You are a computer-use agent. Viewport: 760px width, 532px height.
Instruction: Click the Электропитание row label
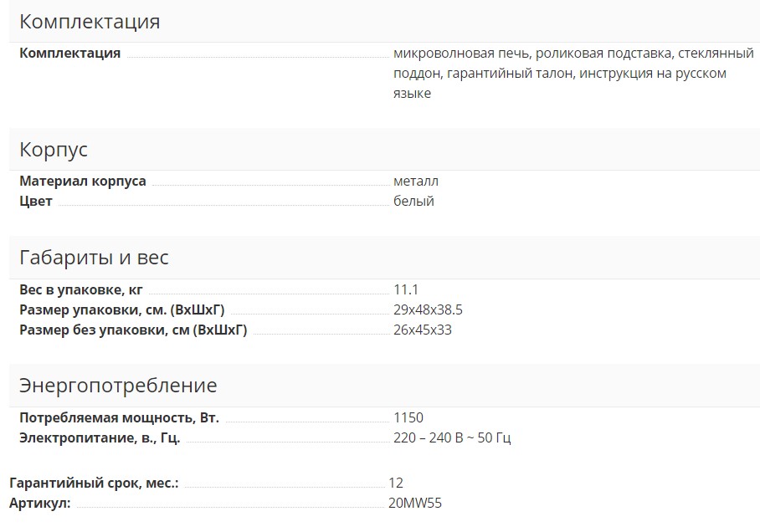pos(100,438)
